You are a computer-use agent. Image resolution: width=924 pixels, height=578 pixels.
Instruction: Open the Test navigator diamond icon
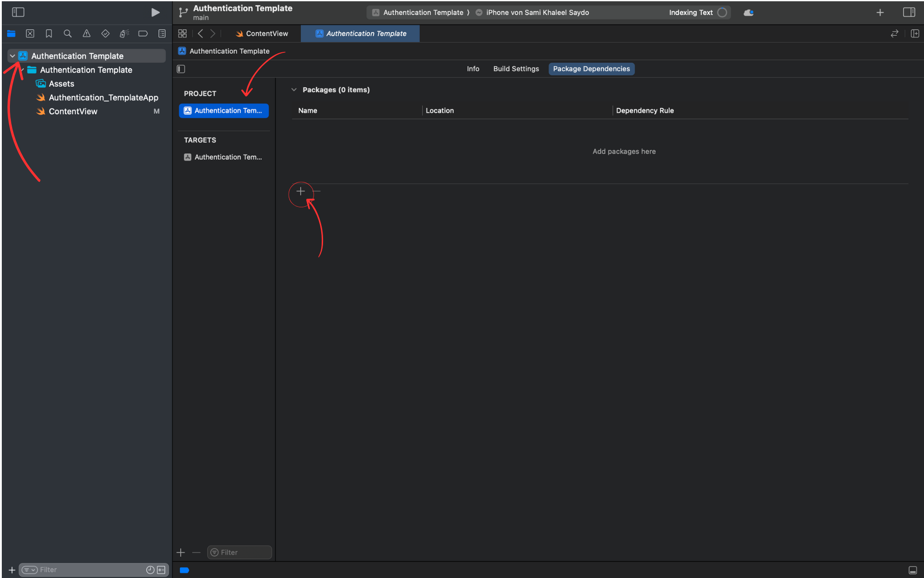[105, 33]
